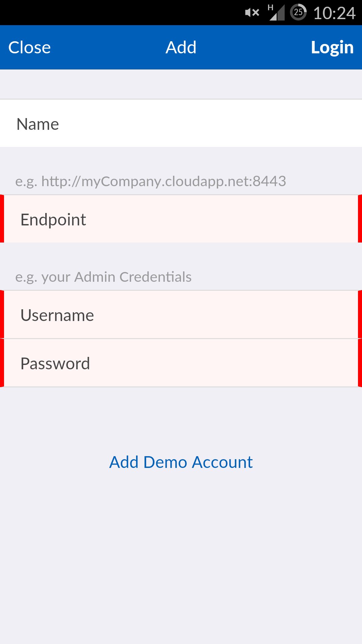The width and height of the screenshot is (362, 644).
Task: Tap red marker left of Username
Action: [x=2, y=315]
